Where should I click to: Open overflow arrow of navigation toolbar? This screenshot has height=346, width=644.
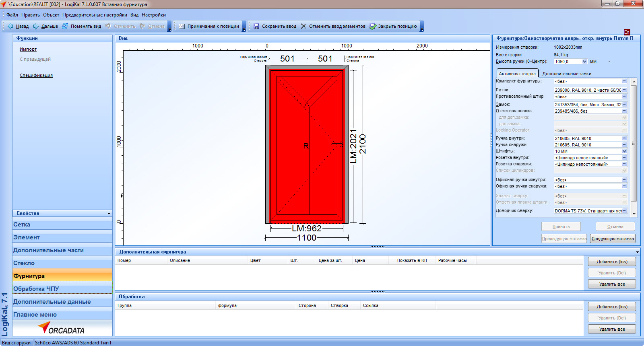[x=169, y=27]
